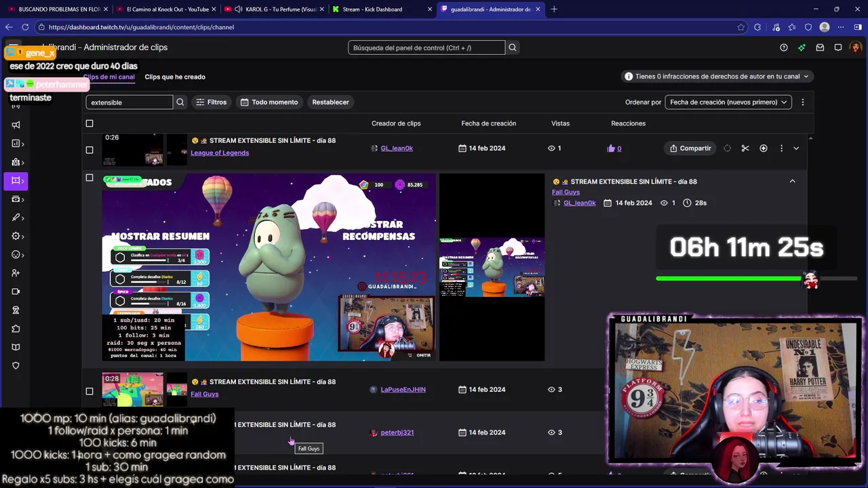Open the green sparkle icon in dashboard header
The width and height of the screenshot is (868, 488).
802,47
